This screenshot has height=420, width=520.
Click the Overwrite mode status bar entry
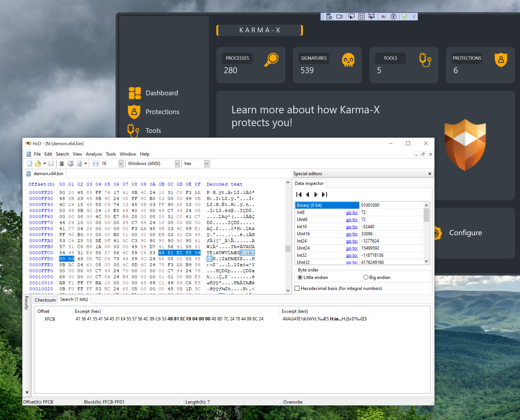pos(293,402)
